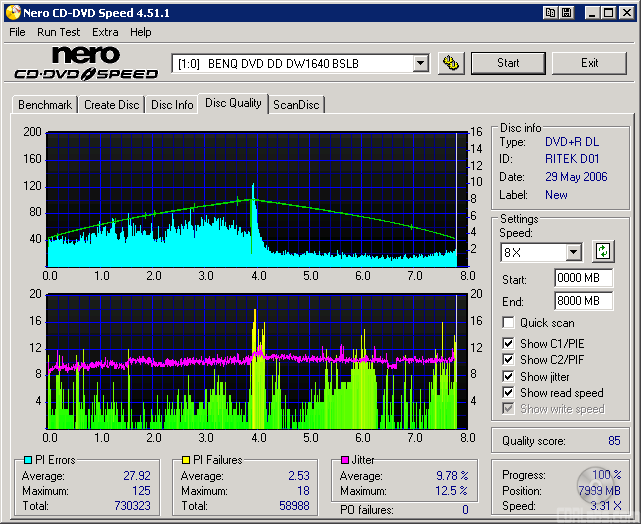Click the drive options icon beside Start
641x524 pixels.
pyautogui.click(x=451, y=63)
